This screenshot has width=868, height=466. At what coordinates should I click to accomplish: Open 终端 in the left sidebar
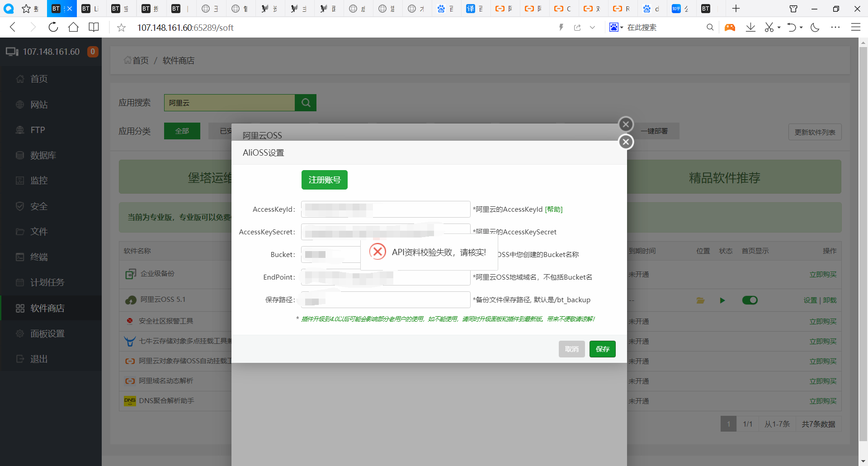[39, 257]
